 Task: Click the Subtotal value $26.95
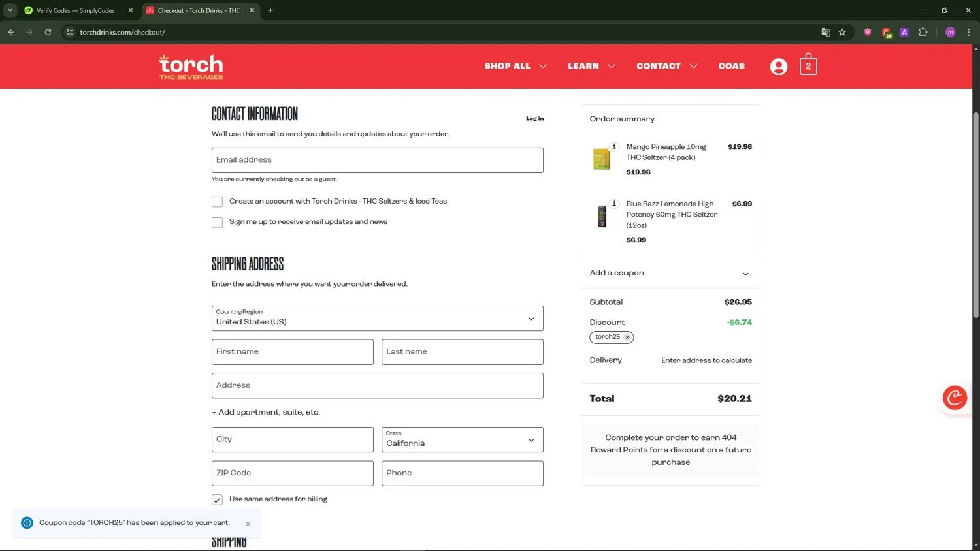[738, 302]
